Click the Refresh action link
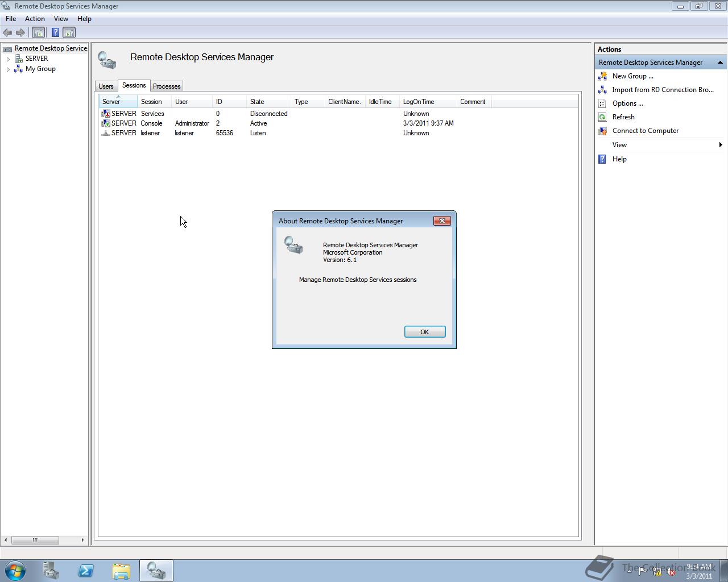The height and width of the screenshot is (582, 728). [x=623, y=117]
